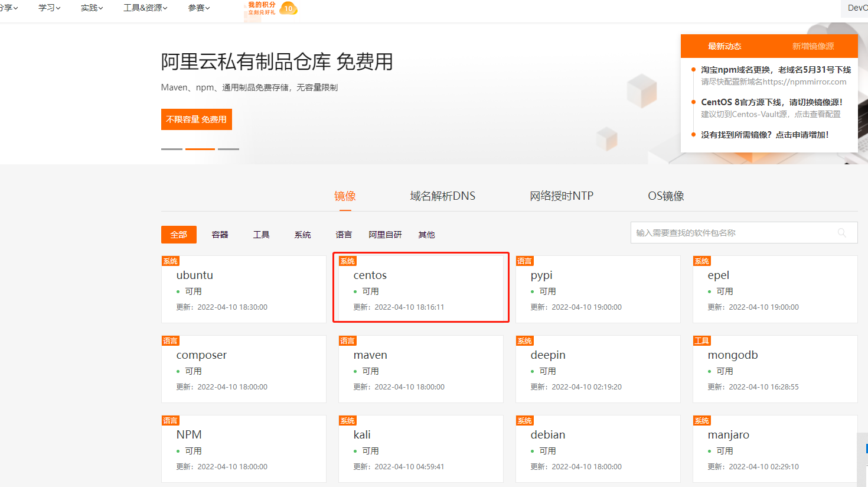
Task: Click 我的积分 promotion link
Action: coord(262,8)
